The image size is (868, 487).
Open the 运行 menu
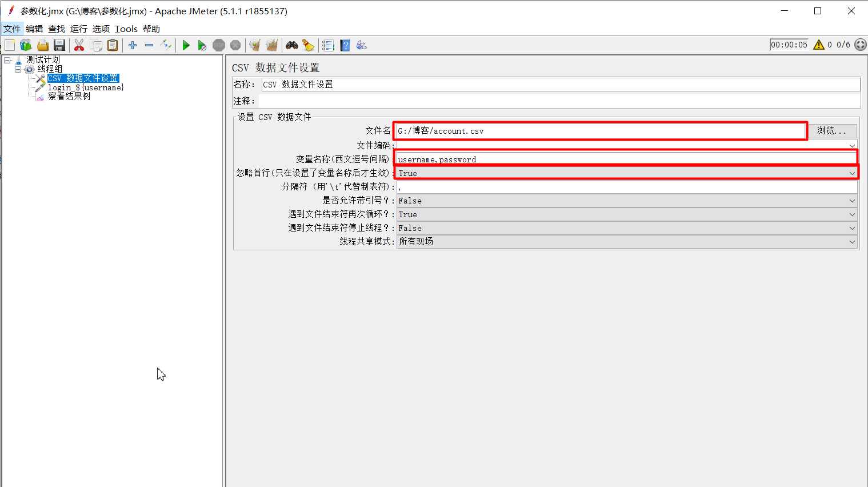click(x=79, y=29)
